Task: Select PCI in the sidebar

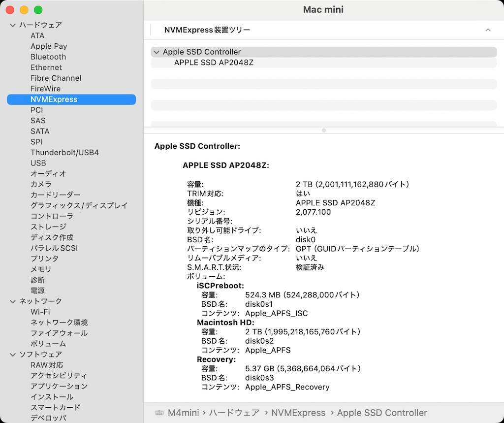Action: coord(36,110)
